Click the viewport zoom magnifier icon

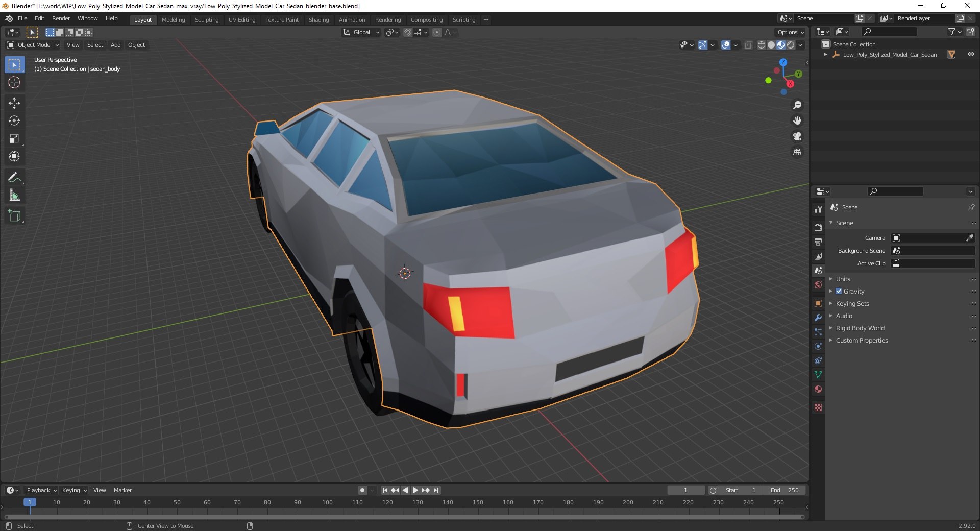[x=797, y=105]
